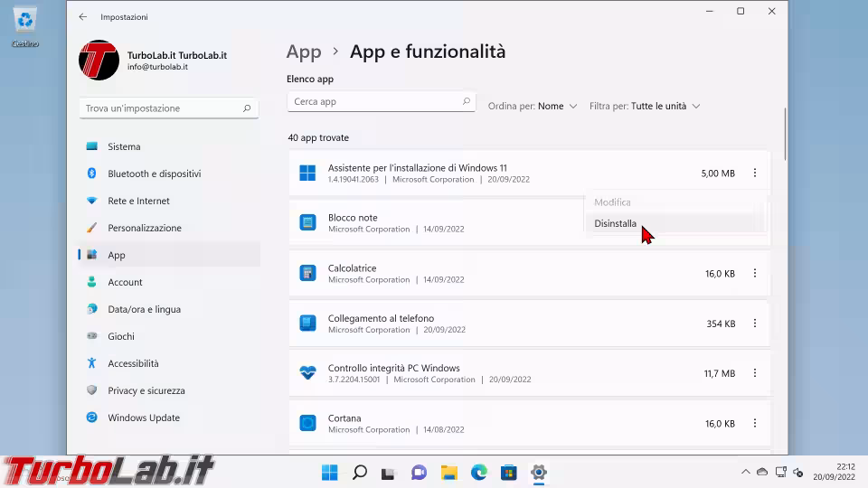This screenshot has width=868, height=488.
Task: Open Giochi settings
Action: [169, 336]
